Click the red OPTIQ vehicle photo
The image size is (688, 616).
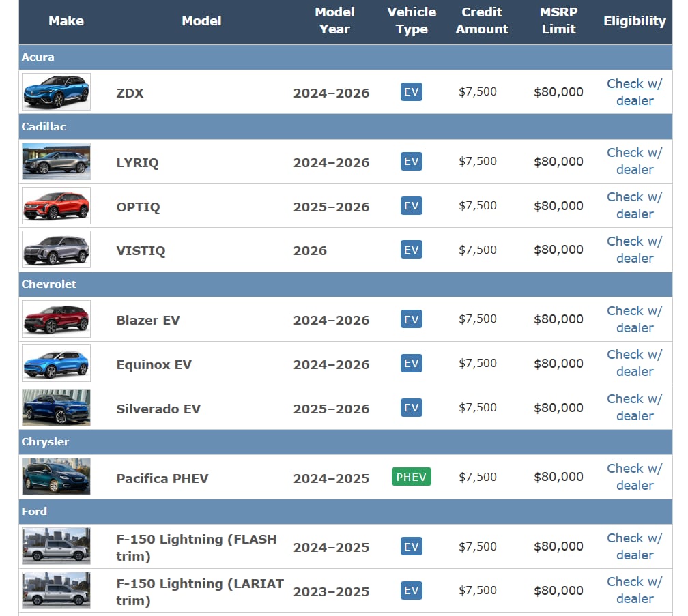coord(56,205)
